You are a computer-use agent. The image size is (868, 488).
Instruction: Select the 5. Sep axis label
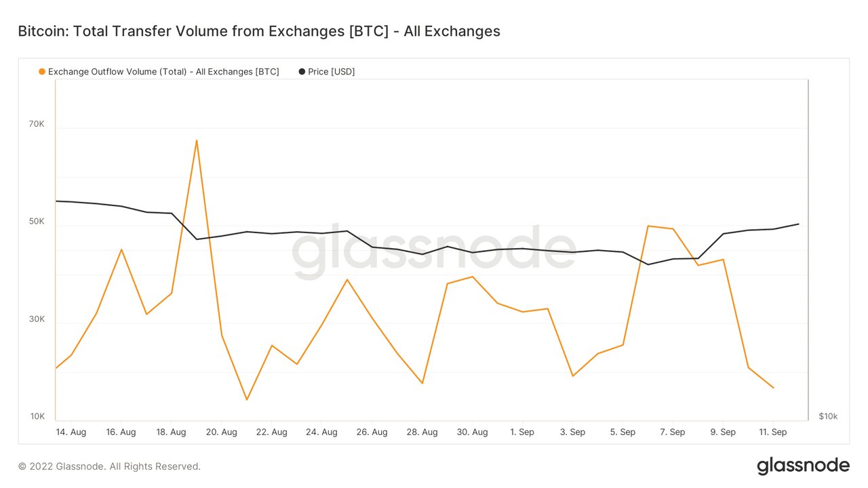pyautogui.click(x=623, y=432)
